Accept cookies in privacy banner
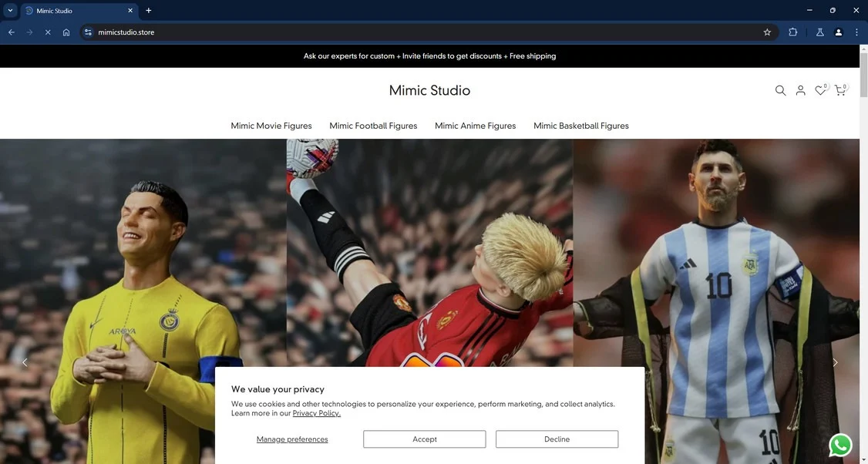The image size is (868, 464). [425, 439]
